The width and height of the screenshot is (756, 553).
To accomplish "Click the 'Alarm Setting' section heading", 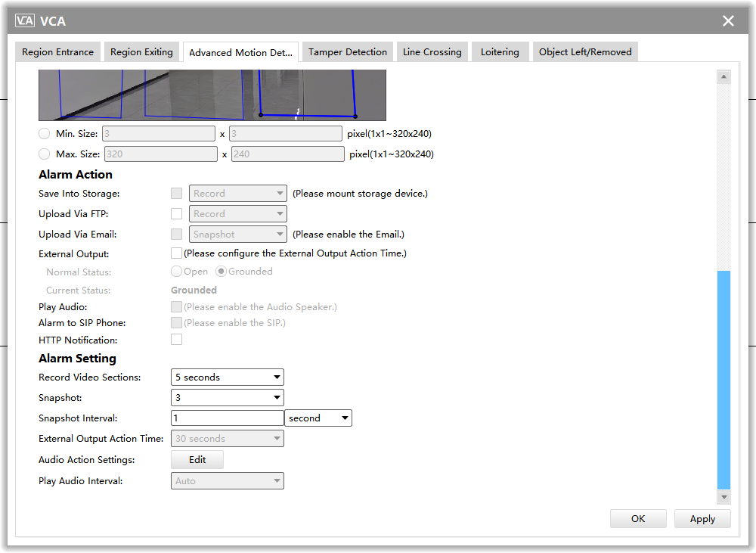I will tap(78, 359).
